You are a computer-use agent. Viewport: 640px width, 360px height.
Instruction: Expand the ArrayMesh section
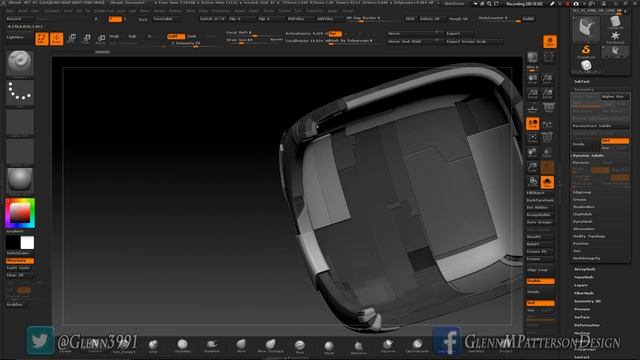584,269
